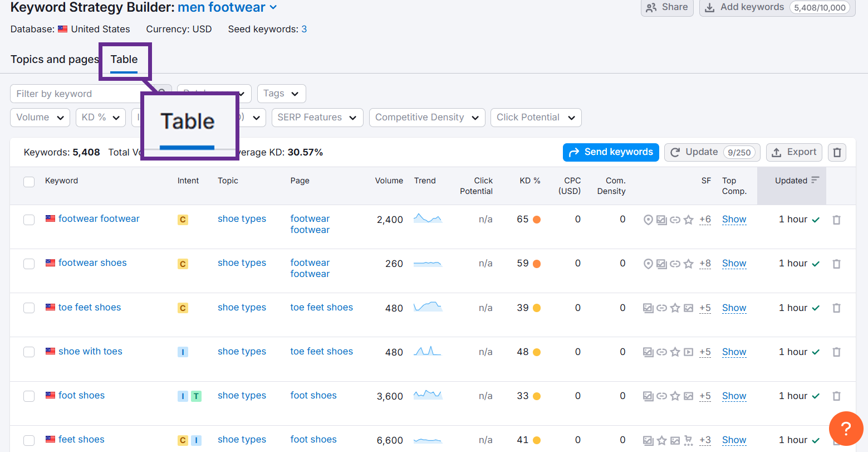Click the Updated column sort icon
Image resolution: width=868 pixels, height=452 pixels.
coord(815,180)
